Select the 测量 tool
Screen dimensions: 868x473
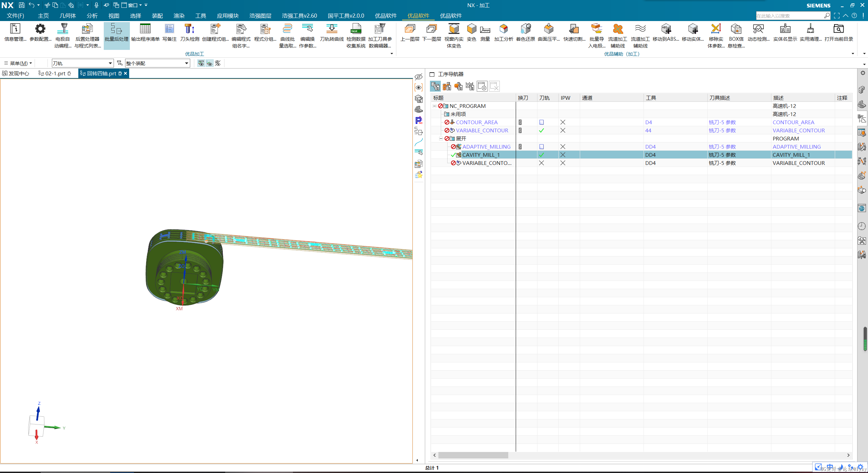point(485,33)
